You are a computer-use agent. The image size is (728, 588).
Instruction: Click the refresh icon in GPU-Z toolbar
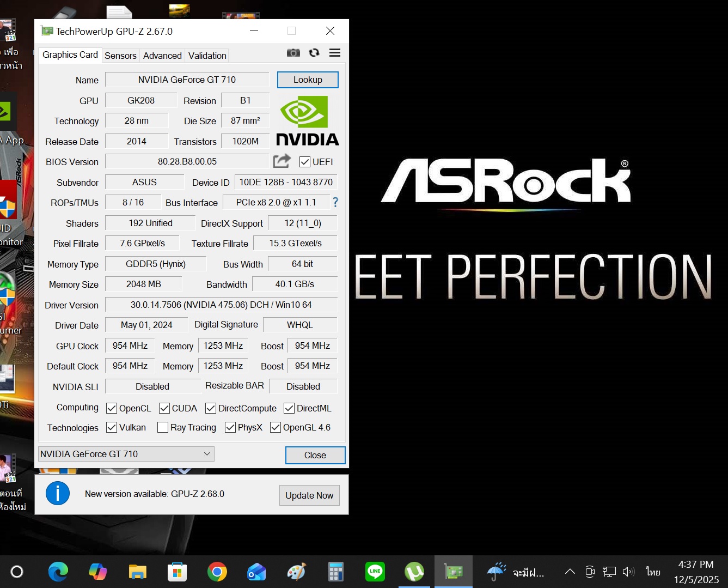pyautogui.click(x=314, y=53)
